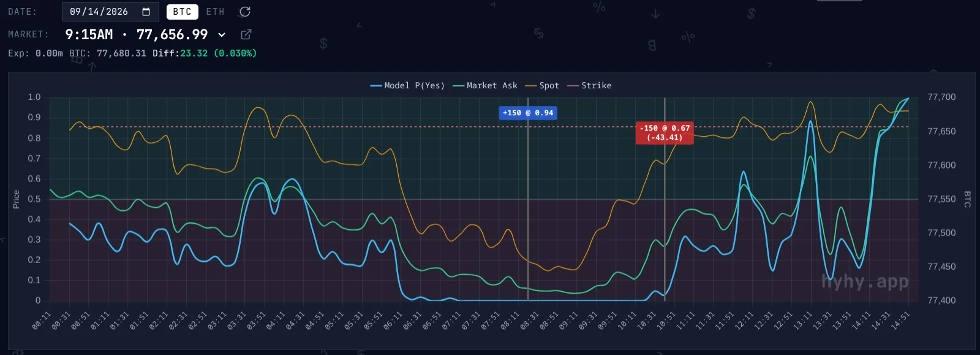Select the BTC asset toggle
This screenshot has height=355, width=980.
(182, 12)
